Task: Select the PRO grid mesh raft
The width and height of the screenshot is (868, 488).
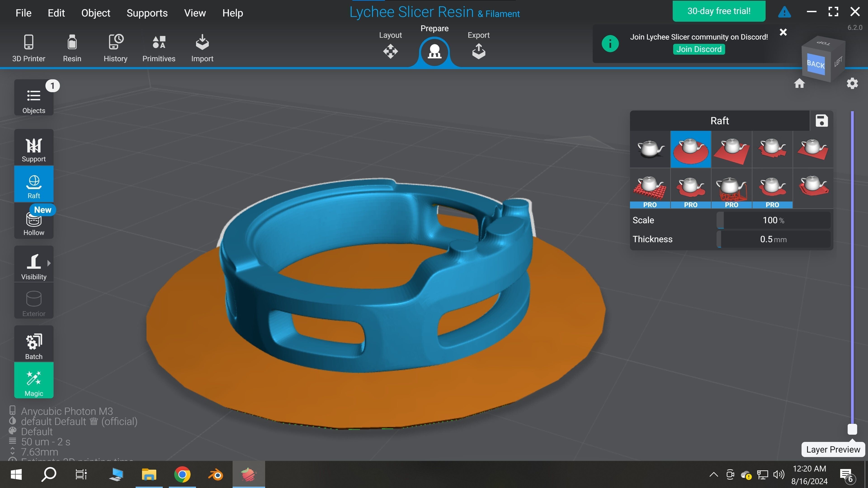Action: click(650, 188)
